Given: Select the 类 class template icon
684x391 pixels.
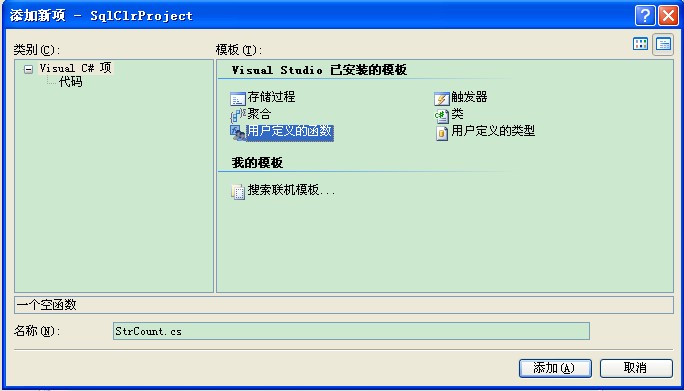Looking at the screenshot, I should point(442,116).
